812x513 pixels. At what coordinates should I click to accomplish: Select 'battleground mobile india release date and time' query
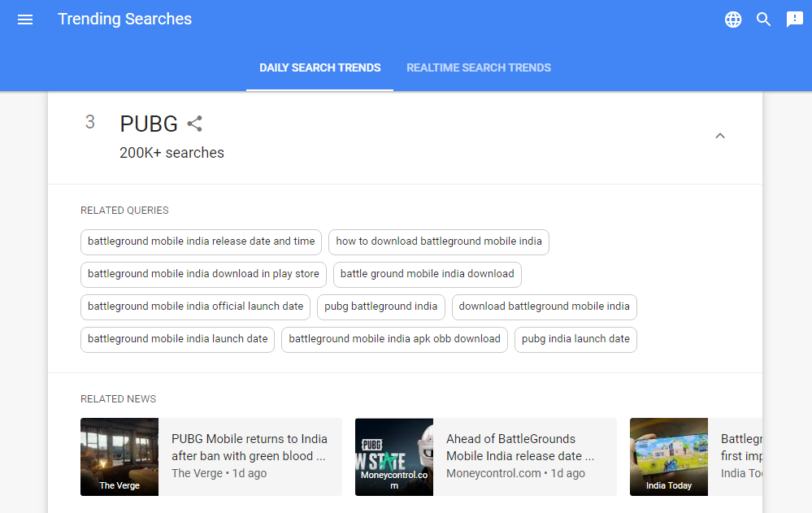pyautogui.click(x=201, y=241)
